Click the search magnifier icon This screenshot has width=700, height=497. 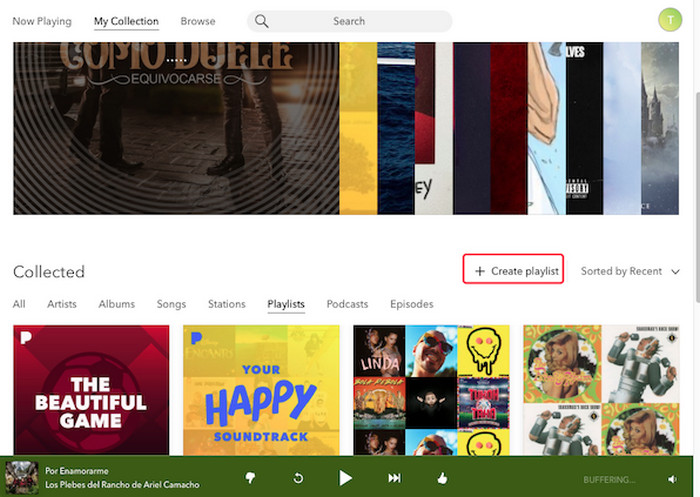pyautogui.click(x=262, y=21)
